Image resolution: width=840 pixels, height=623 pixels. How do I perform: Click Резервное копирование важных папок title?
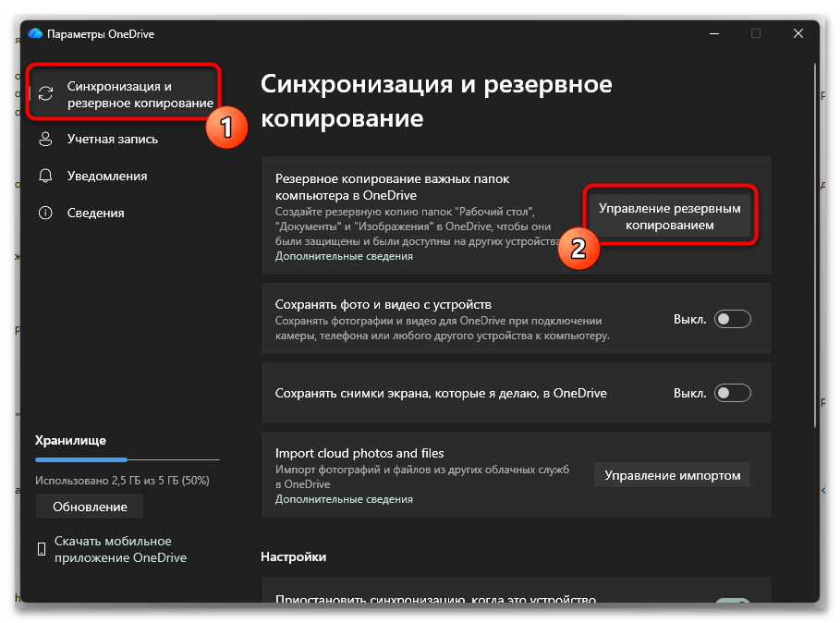click(x=392, y=187)
